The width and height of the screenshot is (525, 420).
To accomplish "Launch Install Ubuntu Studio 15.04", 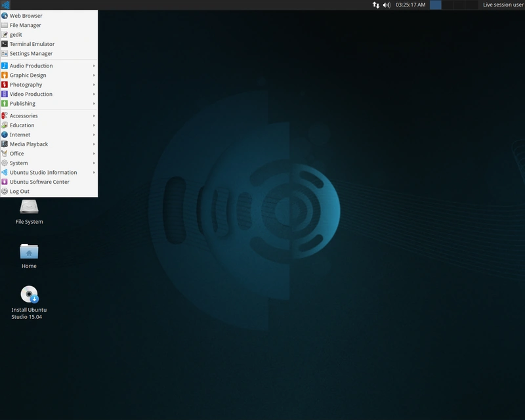I will click(29, 294).
